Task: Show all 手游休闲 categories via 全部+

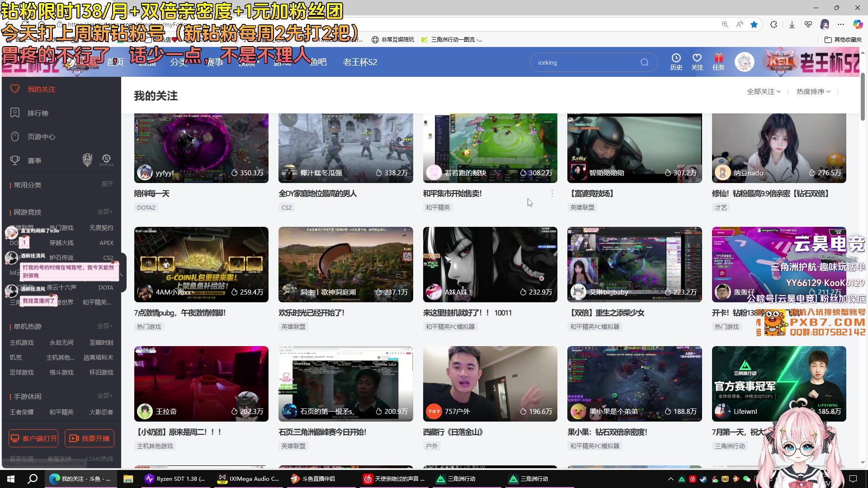Action: coord(105,395)
